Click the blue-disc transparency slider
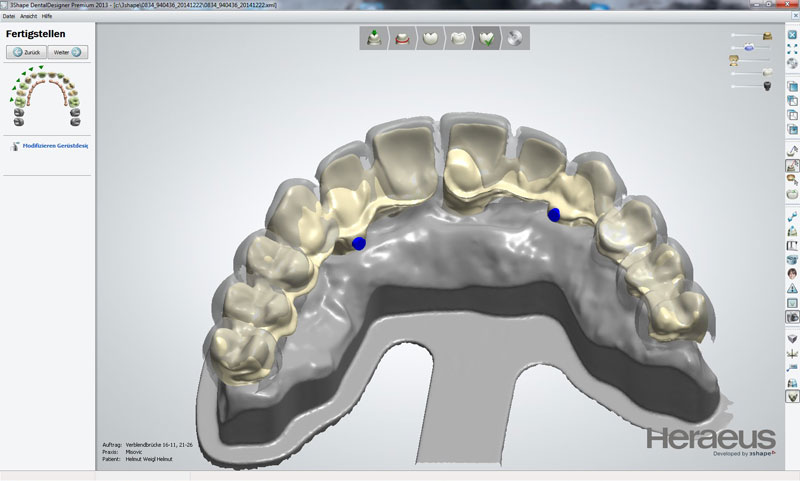Screen dimensions: 800x481 (x=748, y=47)
